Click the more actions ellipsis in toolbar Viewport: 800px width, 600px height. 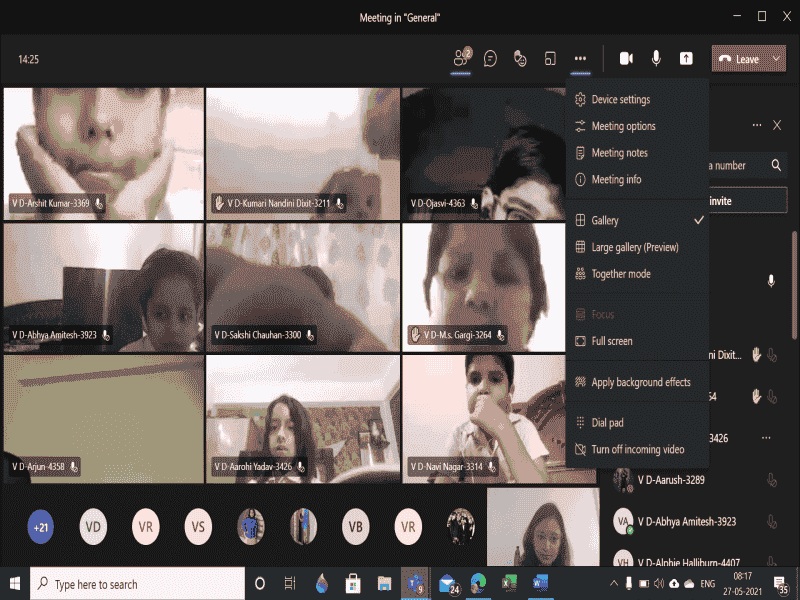point(580,59)
